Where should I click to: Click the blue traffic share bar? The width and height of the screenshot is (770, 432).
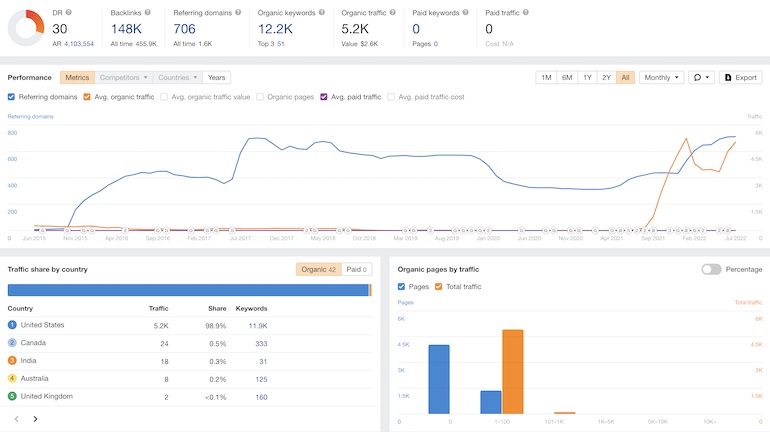pyautogui.click(x=188, y=290)
